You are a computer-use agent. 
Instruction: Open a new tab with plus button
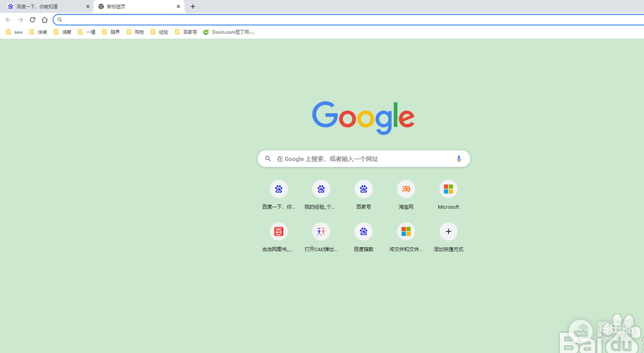tap(193, 6)
